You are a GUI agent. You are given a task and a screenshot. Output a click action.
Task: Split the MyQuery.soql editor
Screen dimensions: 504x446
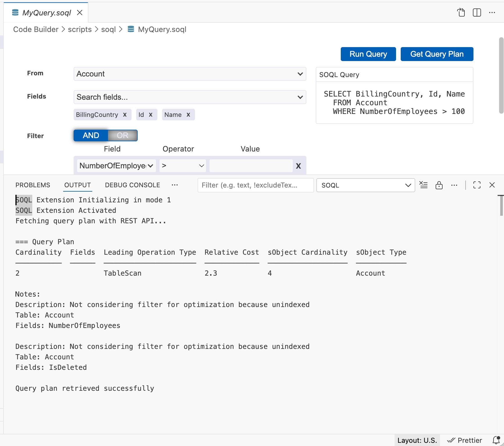tap(477, 13)
